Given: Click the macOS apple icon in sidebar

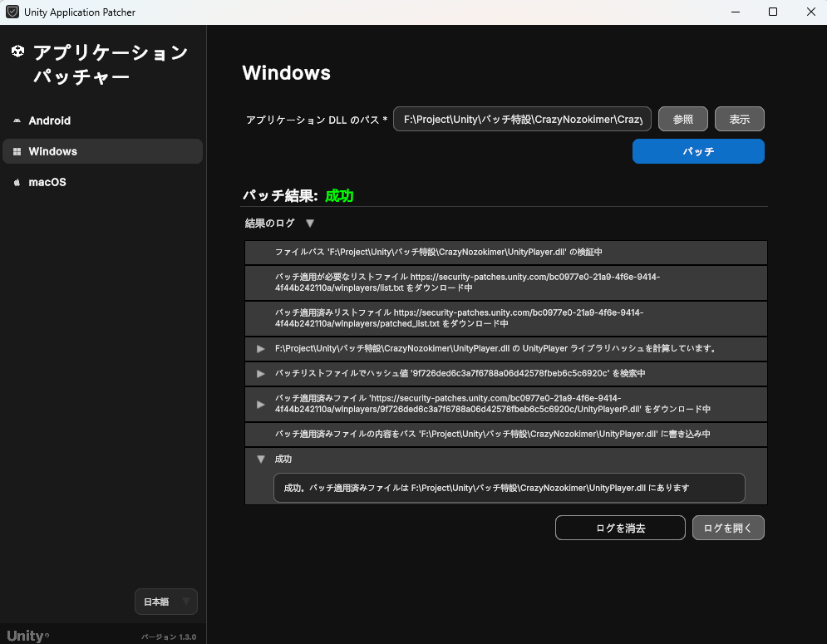Looking at the screenshot, I should [x=17, y=183].
